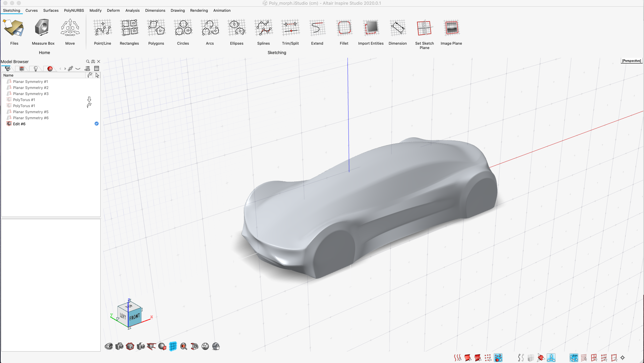Click the list view options icon

point(88,69)
